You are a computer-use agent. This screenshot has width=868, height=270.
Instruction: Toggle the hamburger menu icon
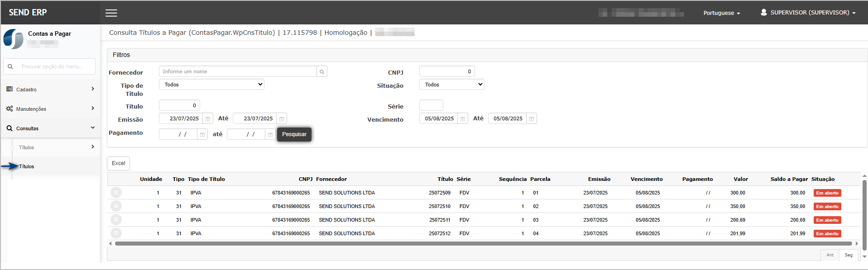111,13
